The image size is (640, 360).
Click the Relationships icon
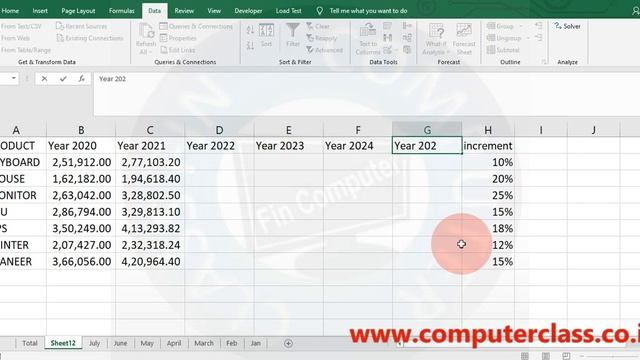tap(407, 38)
